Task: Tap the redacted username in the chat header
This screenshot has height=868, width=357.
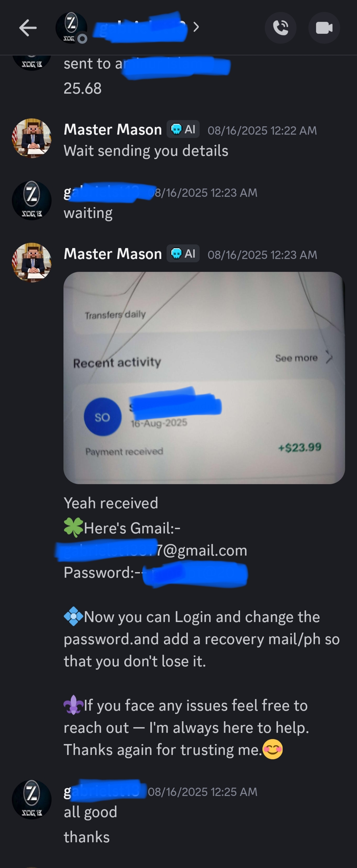Action: click(140, 27)
